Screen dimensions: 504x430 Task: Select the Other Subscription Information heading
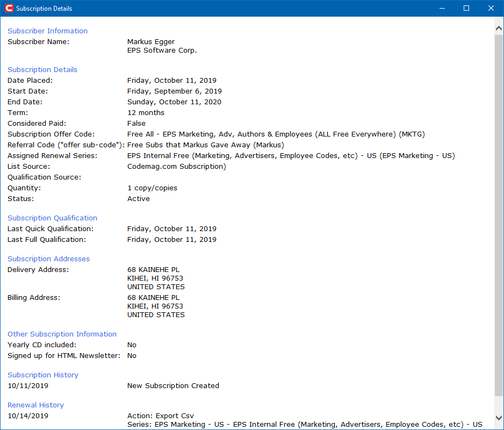point(62,334)
